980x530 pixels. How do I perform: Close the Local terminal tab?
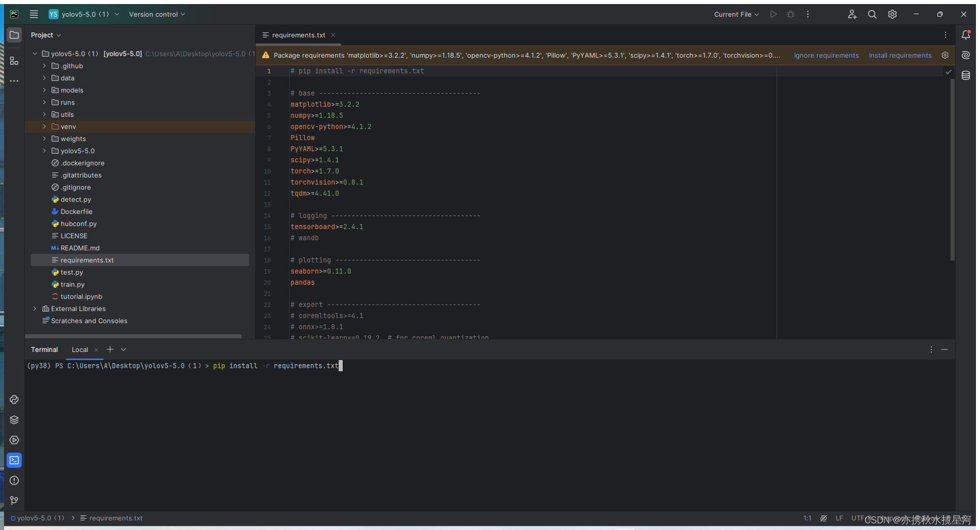(96, 349)
